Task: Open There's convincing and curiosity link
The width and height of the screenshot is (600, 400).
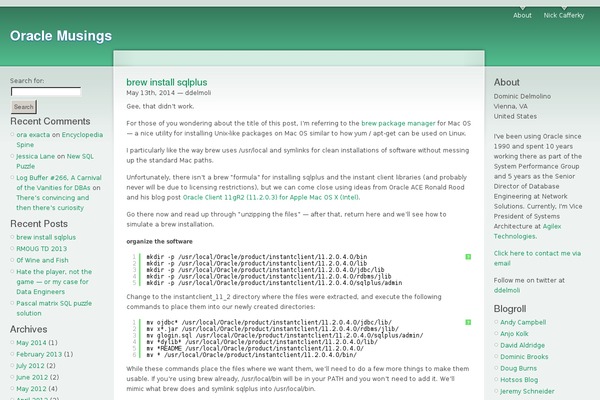Action: pos(52,202)
